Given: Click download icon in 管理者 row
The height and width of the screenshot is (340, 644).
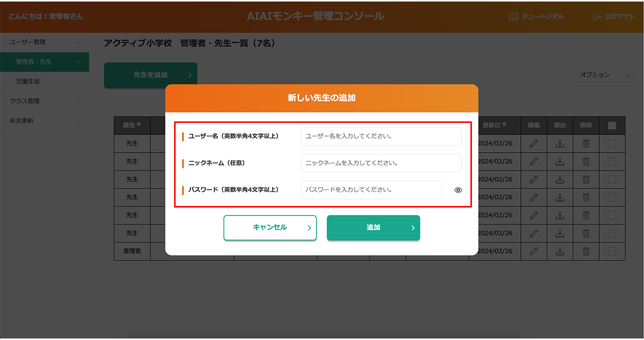Looking at the screenshot, I should click(x=560, y=251).
